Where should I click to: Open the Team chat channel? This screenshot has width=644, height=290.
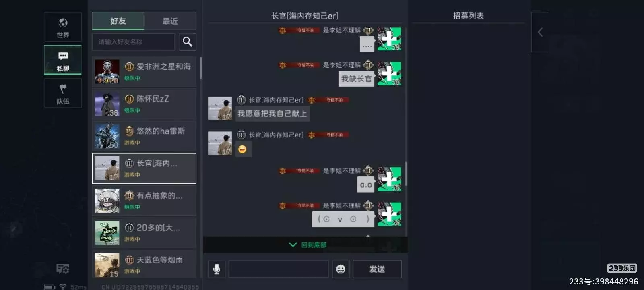click(x=63, y=93)
